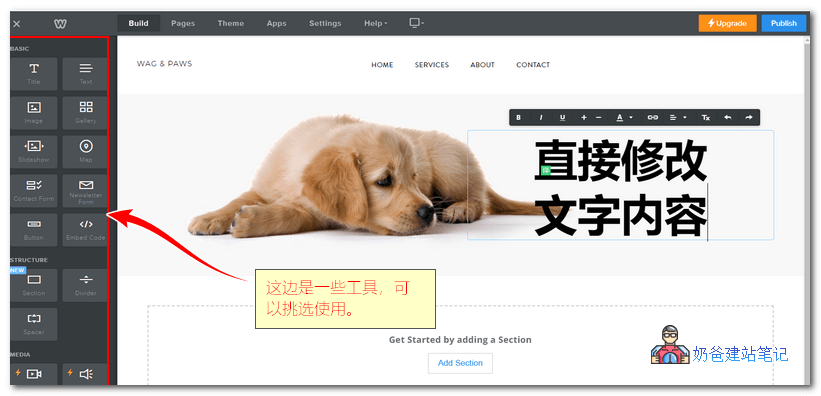Viewport: 821px width, 396px height.
Task: Undo the last text edit
Action: (727, 117)
